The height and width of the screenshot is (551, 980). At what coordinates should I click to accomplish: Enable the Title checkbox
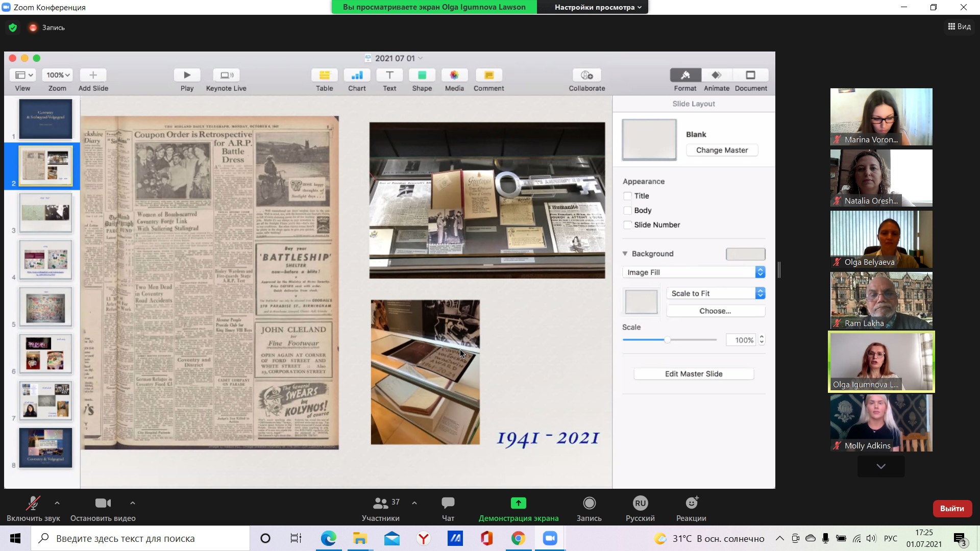tap(627, 196)
